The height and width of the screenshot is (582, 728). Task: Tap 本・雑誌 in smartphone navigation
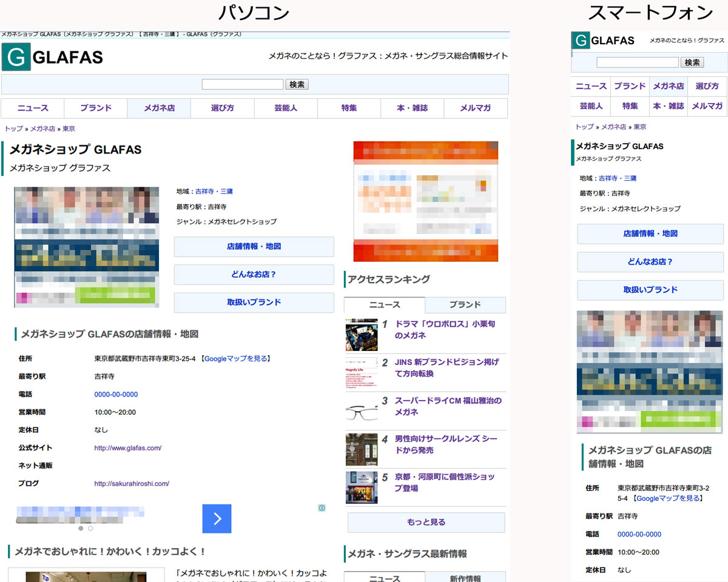point(669,105)
